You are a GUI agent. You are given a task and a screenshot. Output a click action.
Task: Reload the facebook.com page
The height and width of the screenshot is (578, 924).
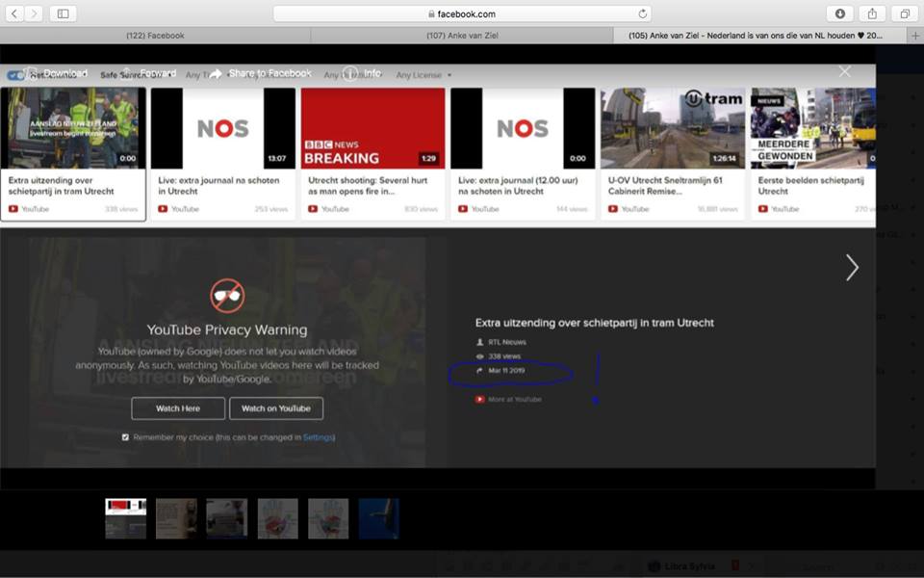click(x=642, y=13)
